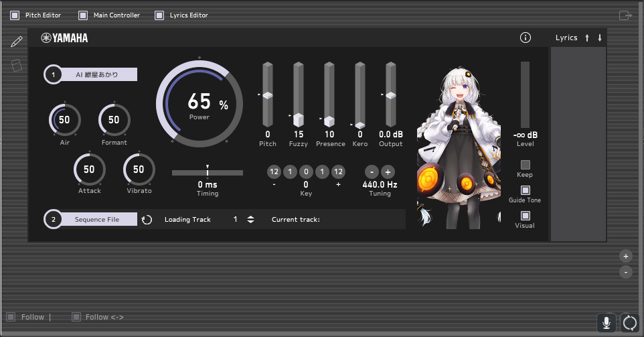The height and width of the screenshot is (337, 644).
Task: Change Loading Track number with stepper arrows
Action: pyautogui.click(x=250, y=220)
